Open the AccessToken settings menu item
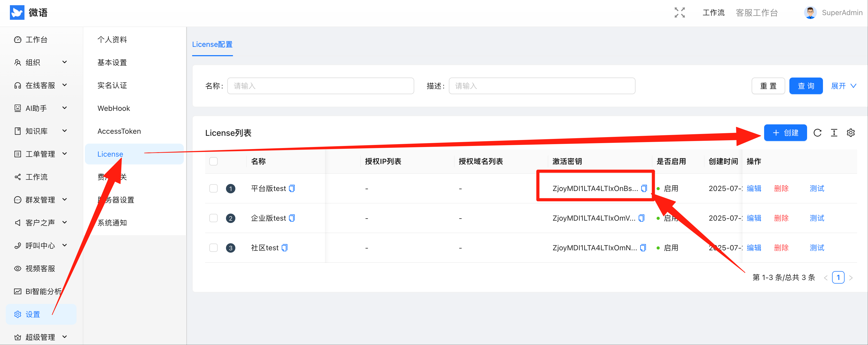Viewport: 868px width, 345px height. click(119, 131)
